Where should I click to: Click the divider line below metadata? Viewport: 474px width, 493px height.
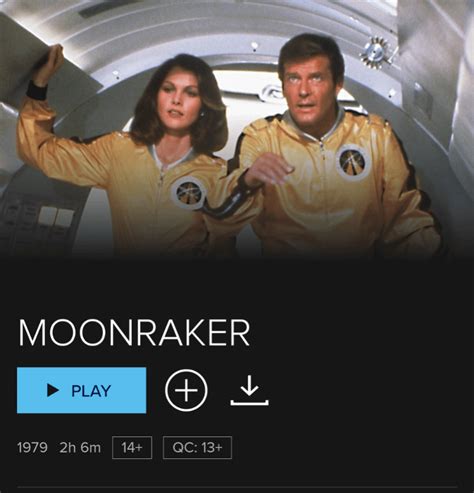pos(237,487)
